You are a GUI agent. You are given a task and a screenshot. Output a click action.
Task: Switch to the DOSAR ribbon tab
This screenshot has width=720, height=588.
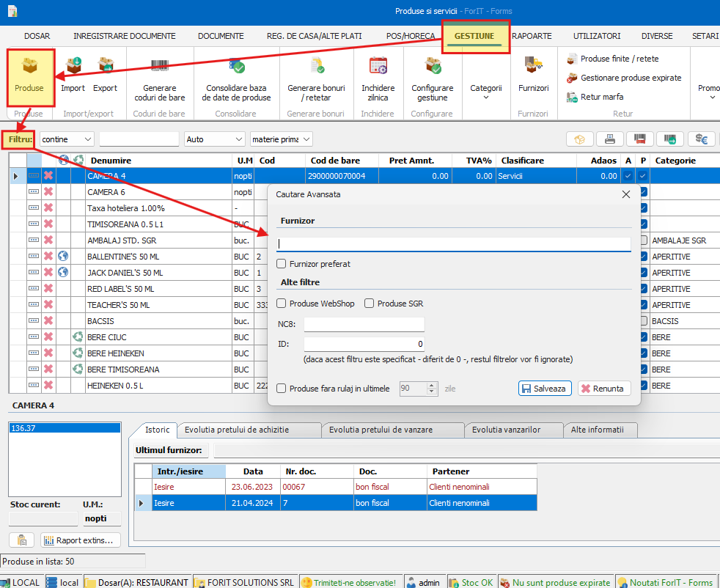(x=37, y=36)
